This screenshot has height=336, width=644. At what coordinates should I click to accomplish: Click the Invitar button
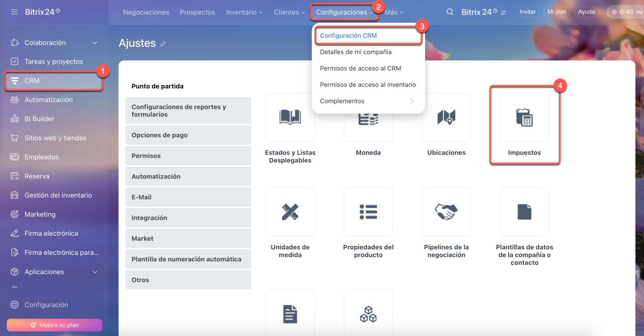(x=527, y=12)
